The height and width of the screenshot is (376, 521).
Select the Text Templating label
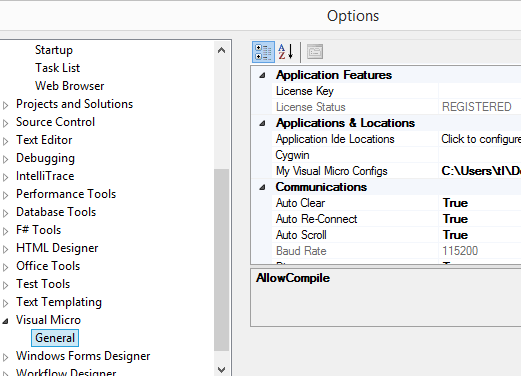click(x=59, y=302)
